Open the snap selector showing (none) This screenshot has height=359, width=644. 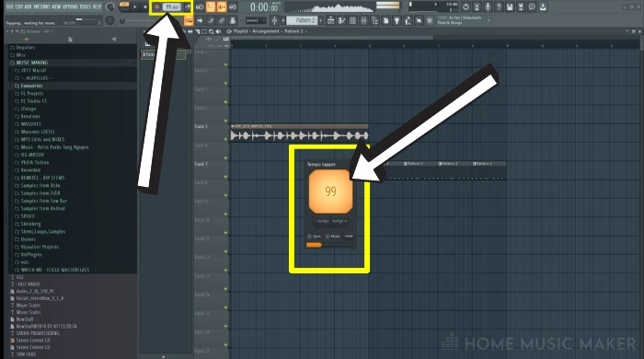pos(255,20)
